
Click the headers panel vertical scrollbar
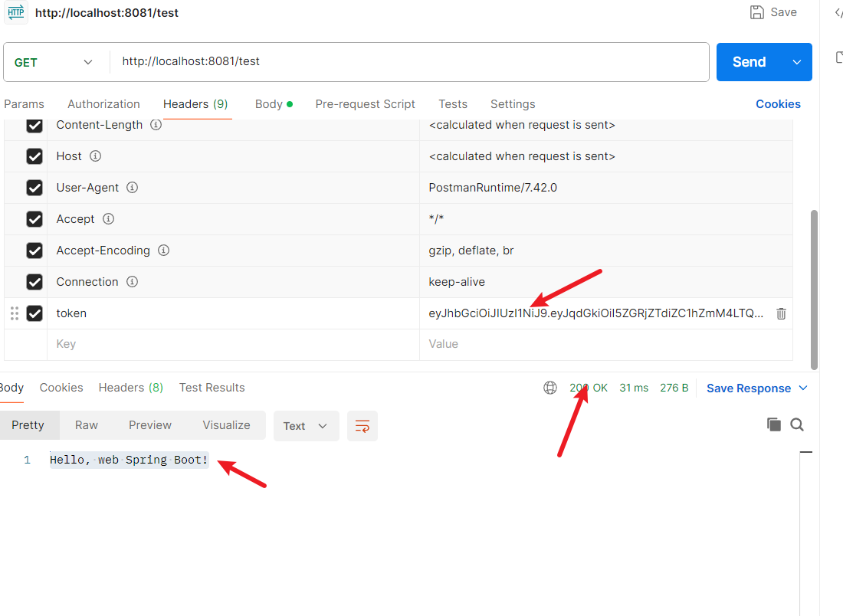[814, 290]
